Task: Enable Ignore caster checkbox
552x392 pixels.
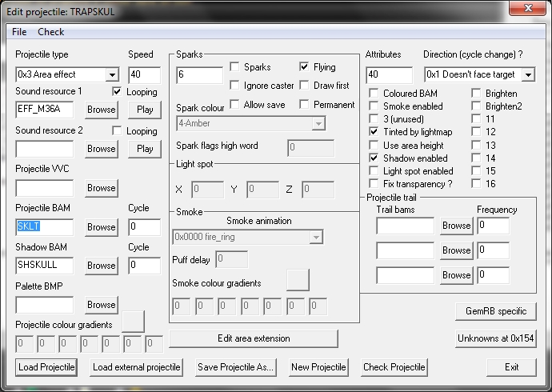Action: 234,85
